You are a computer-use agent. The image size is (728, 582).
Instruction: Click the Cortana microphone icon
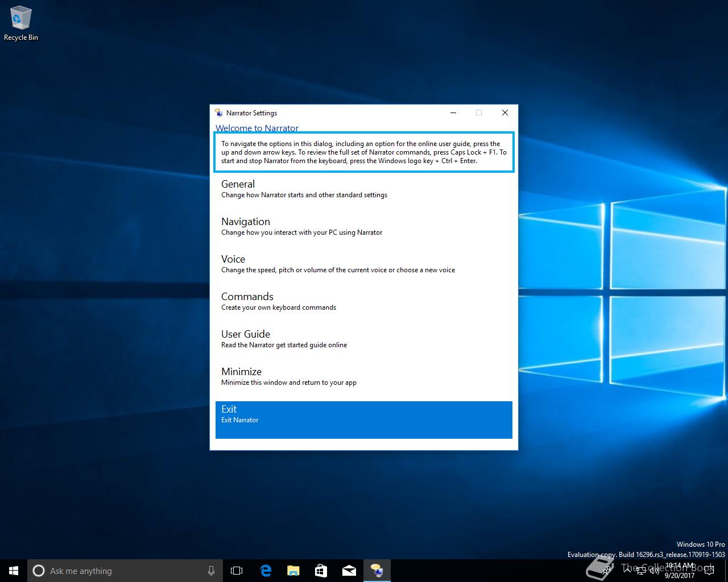click(211, 571)
